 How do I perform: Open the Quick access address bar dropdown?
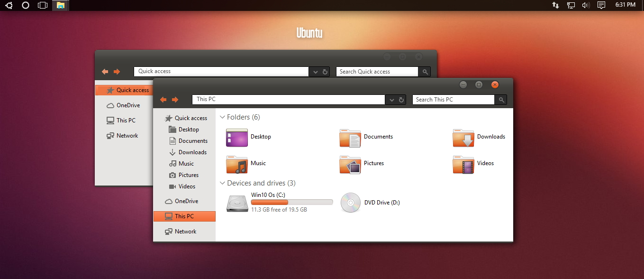316,72
